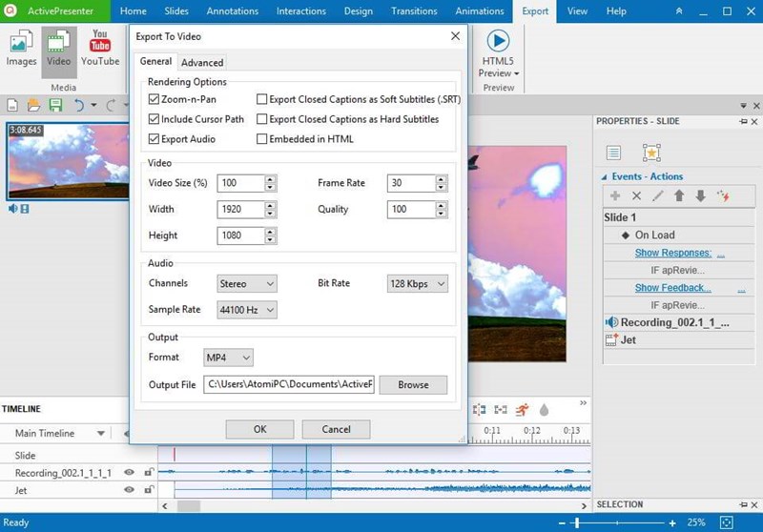Image resolution: width=763 pixels, height=532 pixels.
Task: Open undo history dropdown arrow
Action: pyautogui.click(x=93, y=105)
